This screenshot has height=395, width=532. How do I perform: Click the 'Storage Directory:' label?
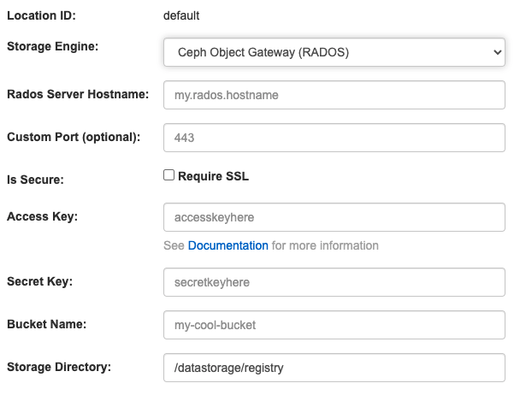point(58,367)
